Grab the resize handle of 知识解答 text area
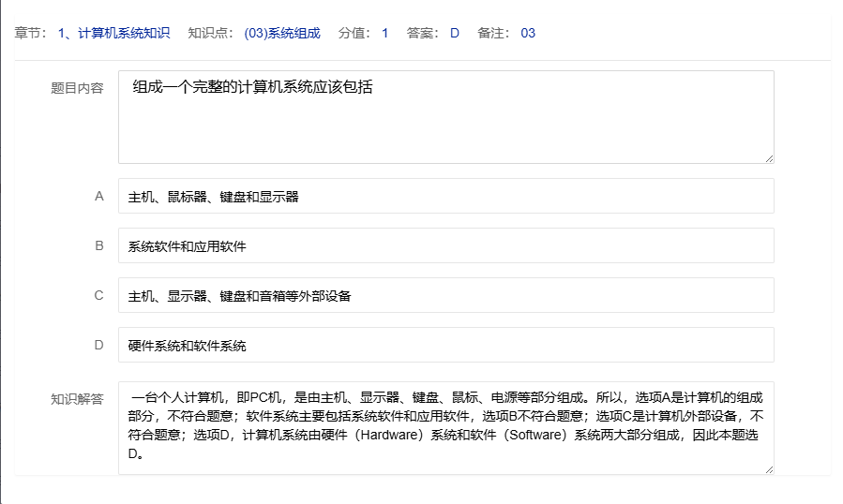This screenshot has height=504, width=843. pyautogui.click(x=769, y=468)
